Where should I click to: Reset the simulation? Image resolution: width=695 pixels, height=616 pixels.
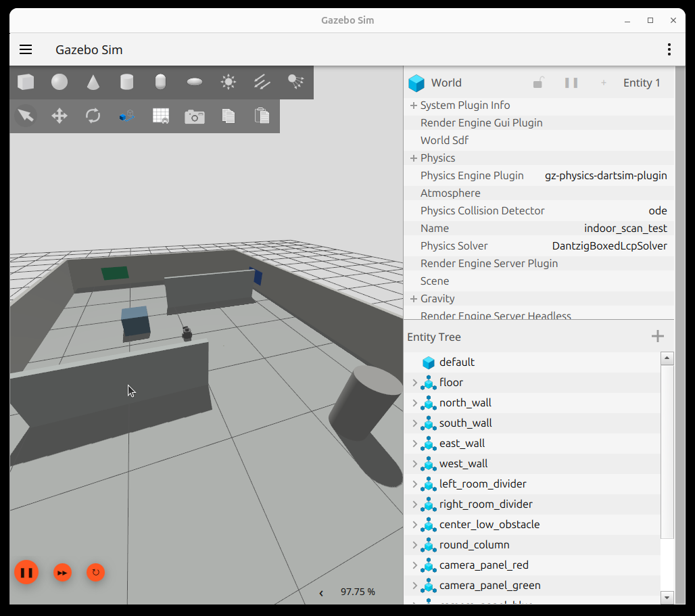point(96,573)
